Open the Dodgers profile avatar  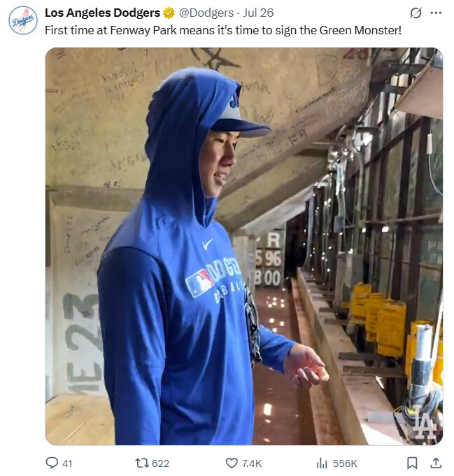23,20
